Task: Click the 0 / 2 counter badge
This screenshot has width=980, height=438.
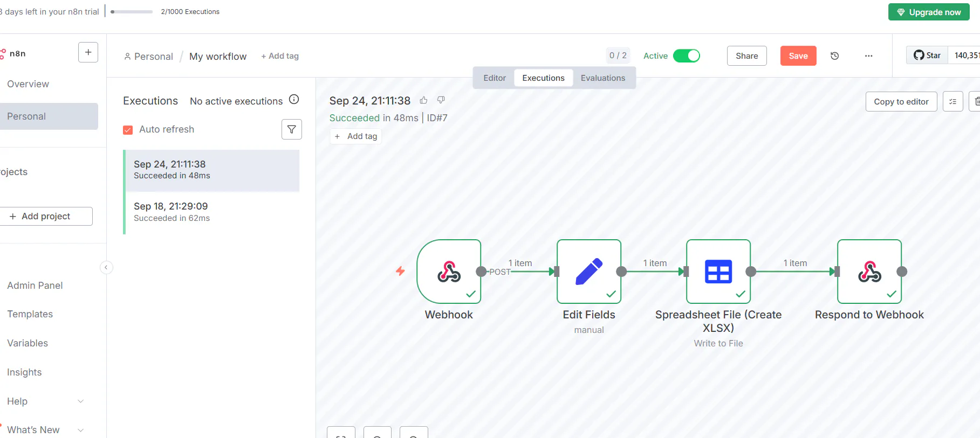Action: 618,55
